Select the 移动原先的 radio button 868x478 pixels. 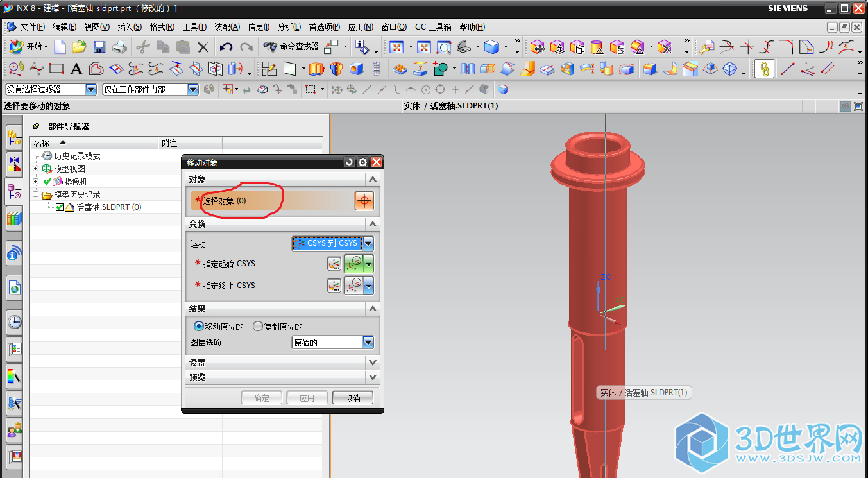click(x=198, y=326)
